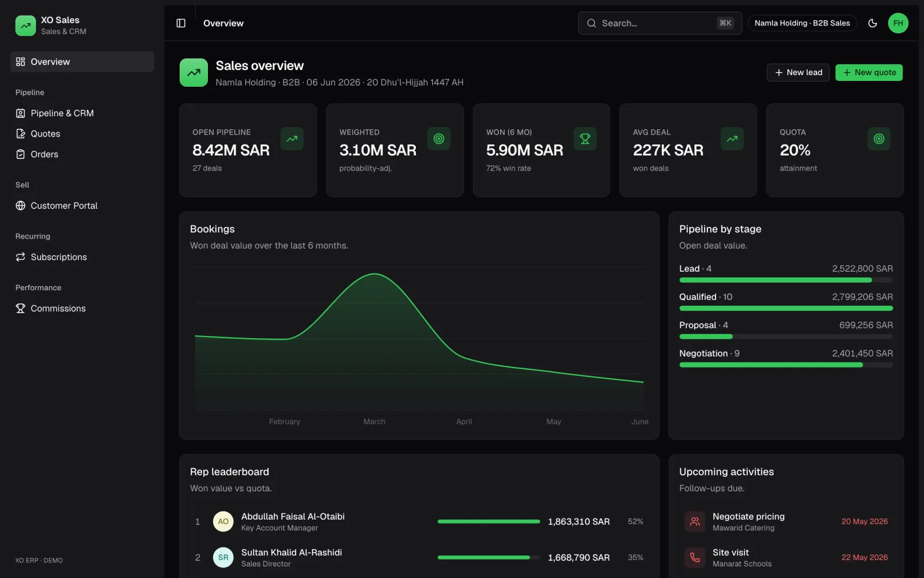Click the Sales overview trend icon

(x=193, y=73)
